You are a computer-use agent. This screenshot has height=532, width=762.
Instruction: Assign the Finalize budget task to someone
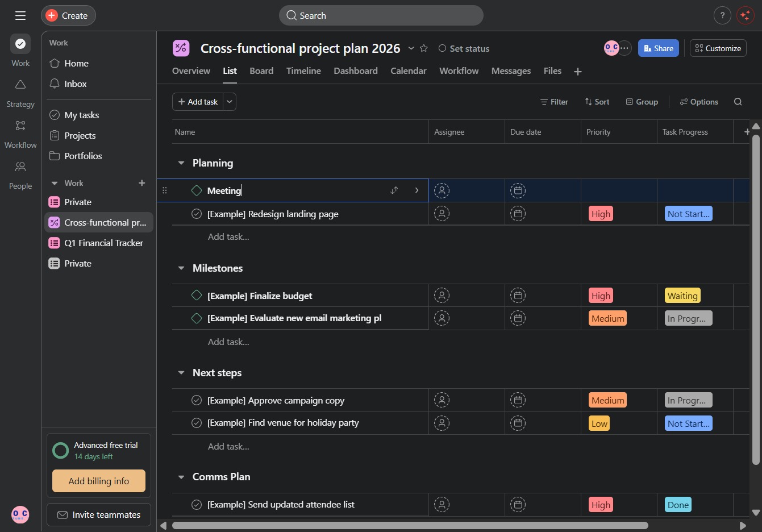point(442,296)
